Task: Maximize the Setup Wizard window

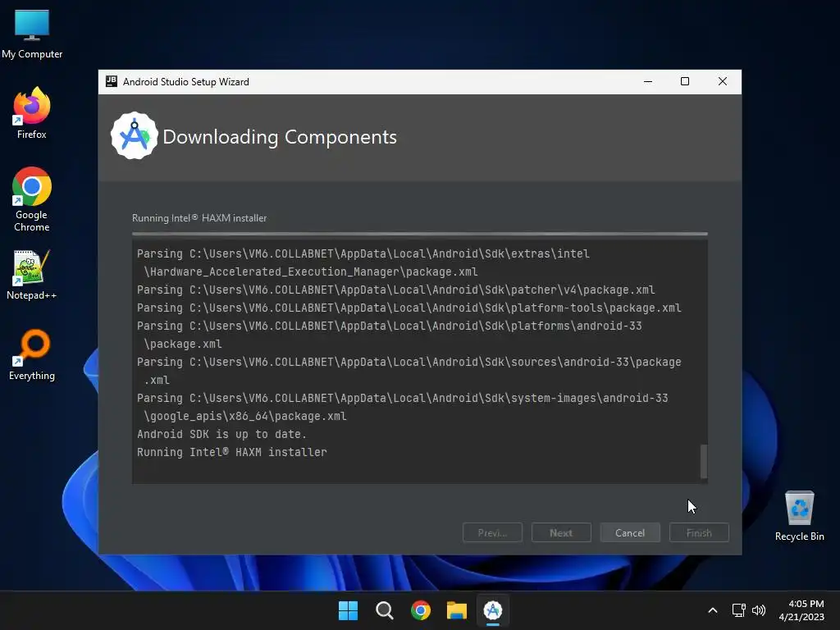Action: [x=685, y=81]
